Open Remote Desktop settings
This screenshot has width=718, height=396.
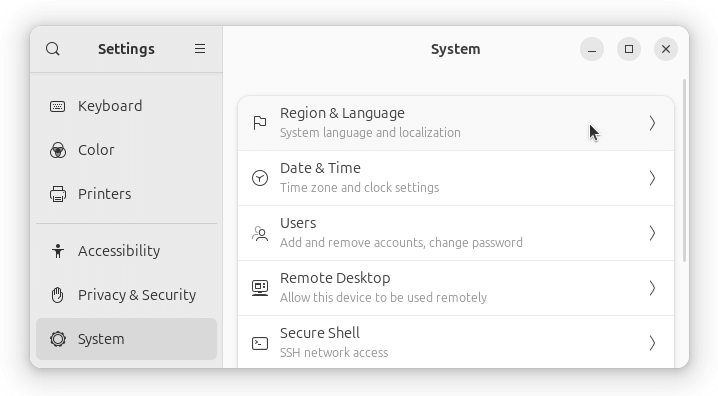[456, 288]
